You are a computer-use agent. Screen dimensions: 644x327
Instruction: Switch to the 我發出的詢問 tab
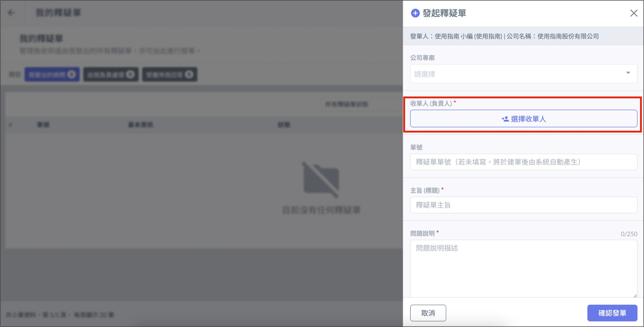52,75
